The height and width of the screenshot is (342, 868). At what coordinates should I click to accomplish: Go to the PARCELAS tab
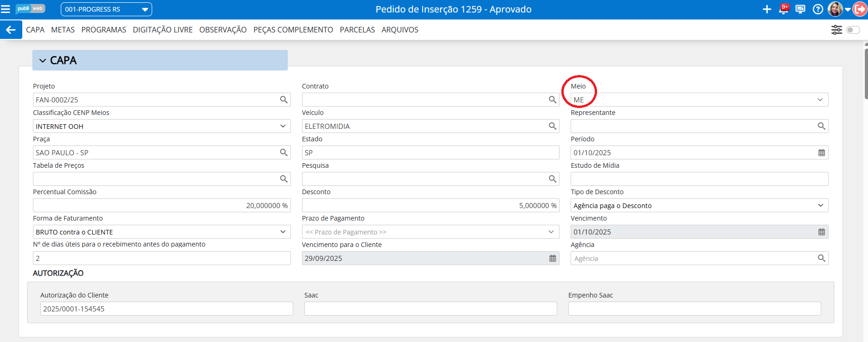point(357,30)
